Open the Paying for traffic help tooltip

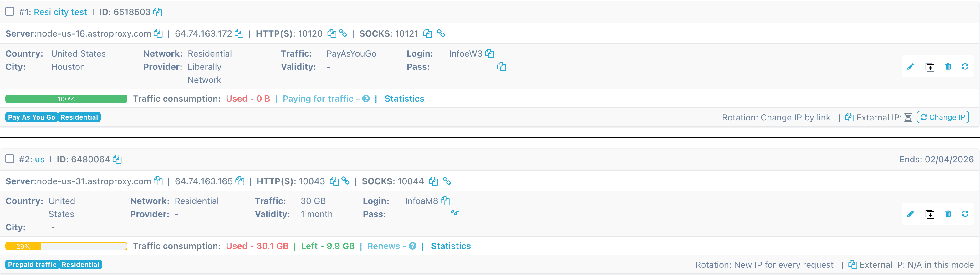point(366,99)
